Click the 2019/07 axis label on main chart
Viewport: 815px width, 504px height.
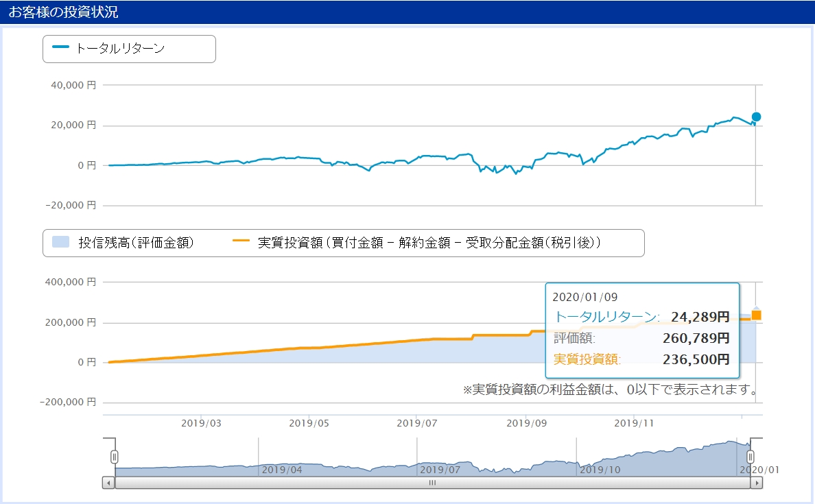[x=417, y=424]
